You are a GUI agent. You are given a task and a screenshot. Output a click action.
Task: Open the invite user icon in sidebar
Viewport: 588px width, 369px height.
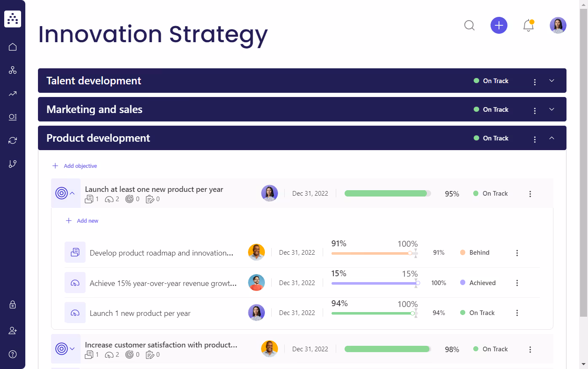pyautogui.click(x=12, y=330)
